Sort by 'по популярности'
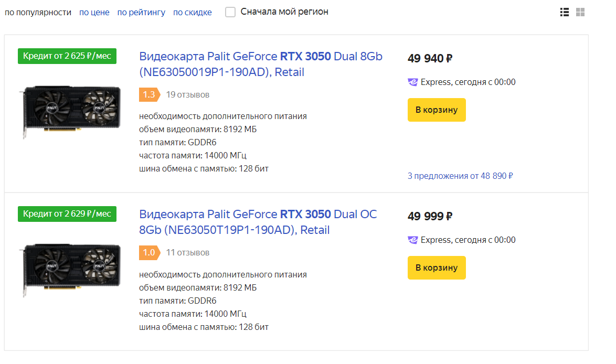616x364 pixels. pyautogui.click(x=38, y=12)
